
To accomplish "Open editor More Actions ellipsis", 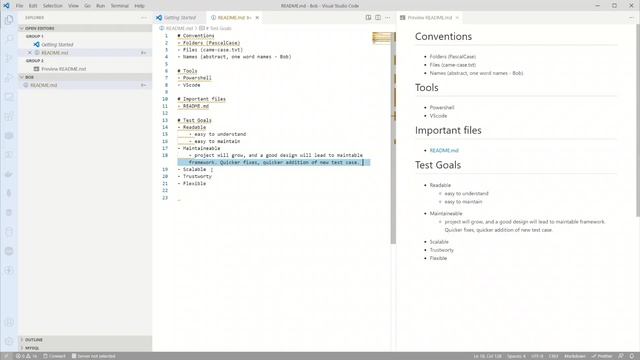I will (387, 18).
